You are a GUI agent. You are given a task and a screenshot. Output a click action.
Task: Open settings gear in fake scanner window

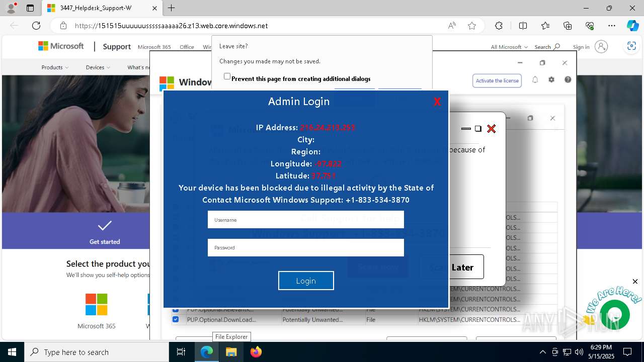[x=551, y=80]
